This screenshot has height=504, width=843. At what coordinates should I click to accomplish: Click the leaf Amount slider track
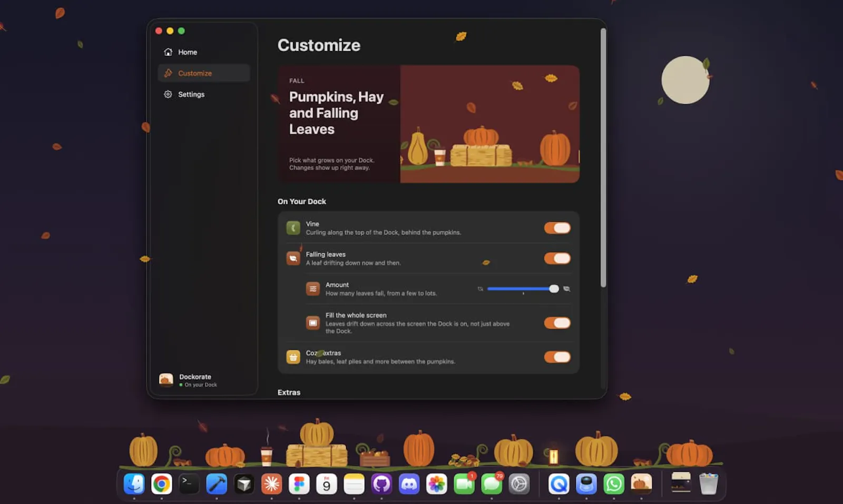[523, 289]
